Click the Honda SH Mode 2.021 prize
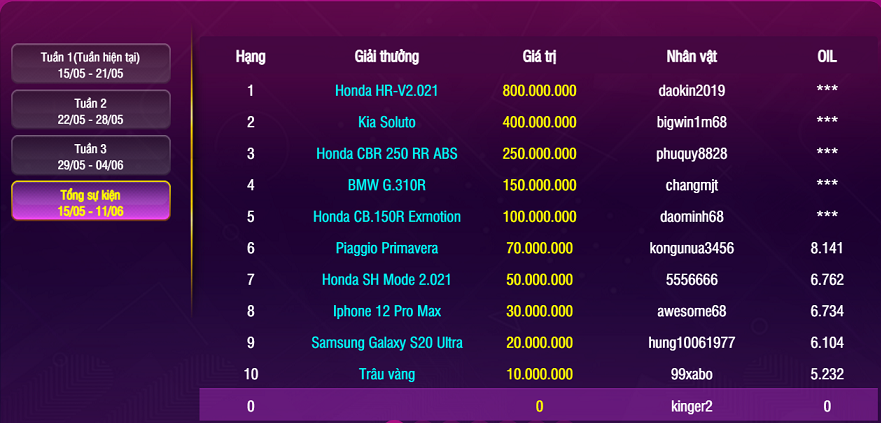 click(x=386, y=279)
